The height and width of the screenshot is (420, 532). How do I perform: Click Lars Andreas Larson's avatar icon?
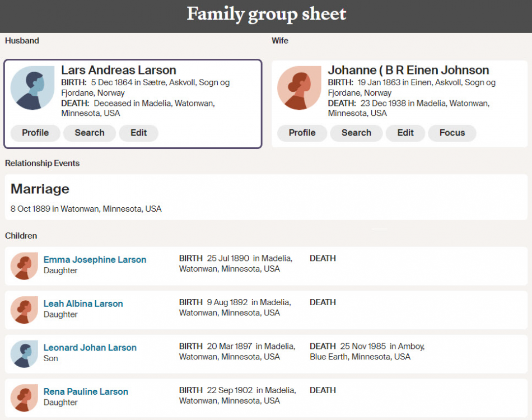coord(32,88)
